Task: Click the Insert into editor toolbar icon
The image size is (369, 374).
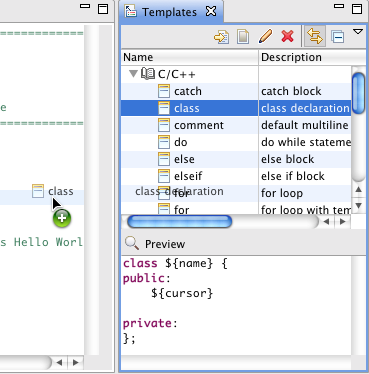Action: [221, 36]
